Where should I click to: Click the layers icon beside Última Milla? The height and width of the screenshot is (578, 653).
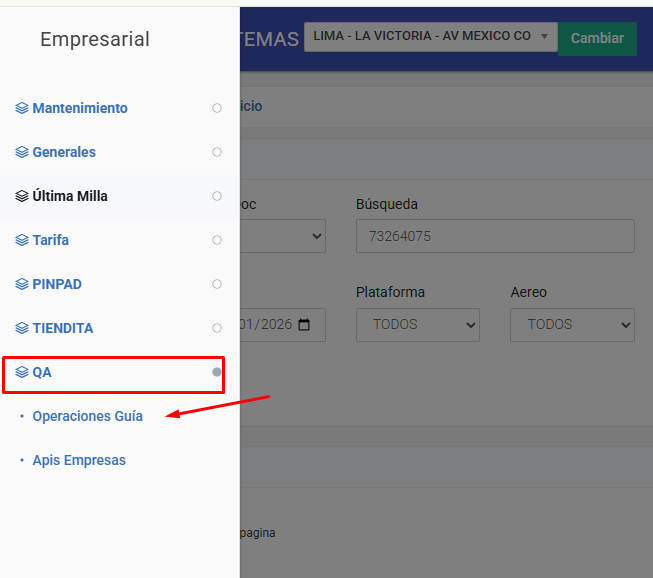pos(22,196)
